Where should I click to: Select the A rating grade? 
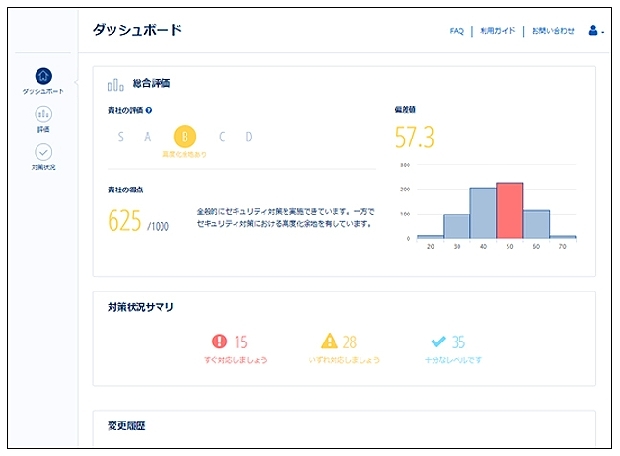pyautogui.click(x=147, y=137)
